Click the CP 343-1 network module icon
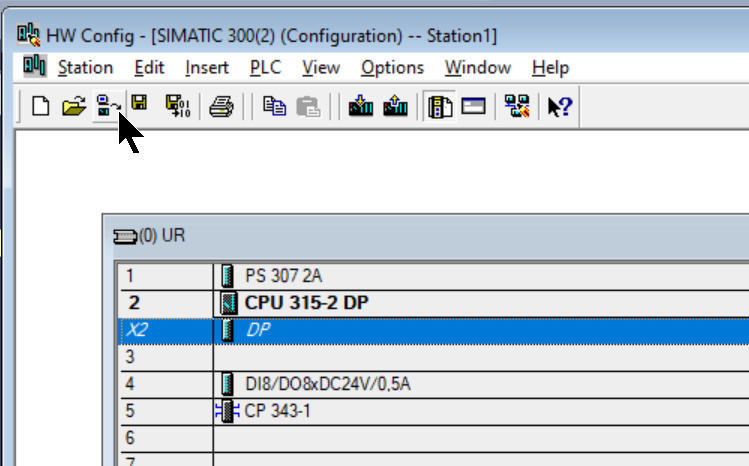 pos(227,411)
